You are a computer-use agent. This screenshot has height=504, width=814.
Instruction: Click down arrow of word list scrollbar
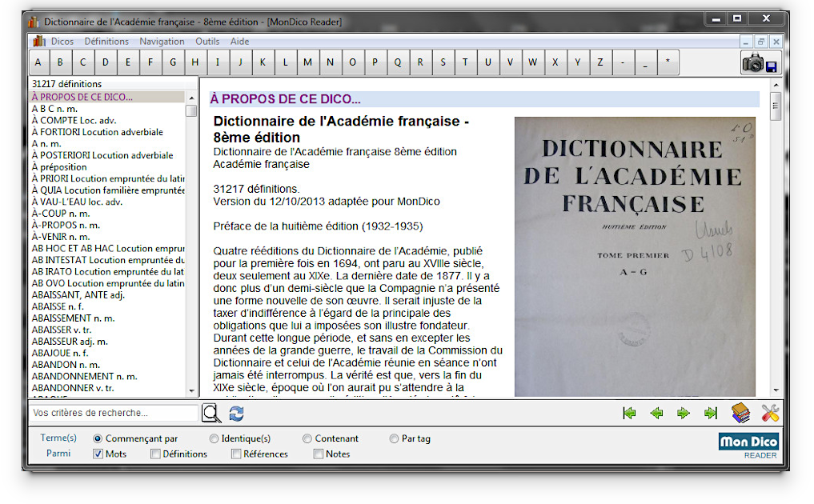coord(191,391)
